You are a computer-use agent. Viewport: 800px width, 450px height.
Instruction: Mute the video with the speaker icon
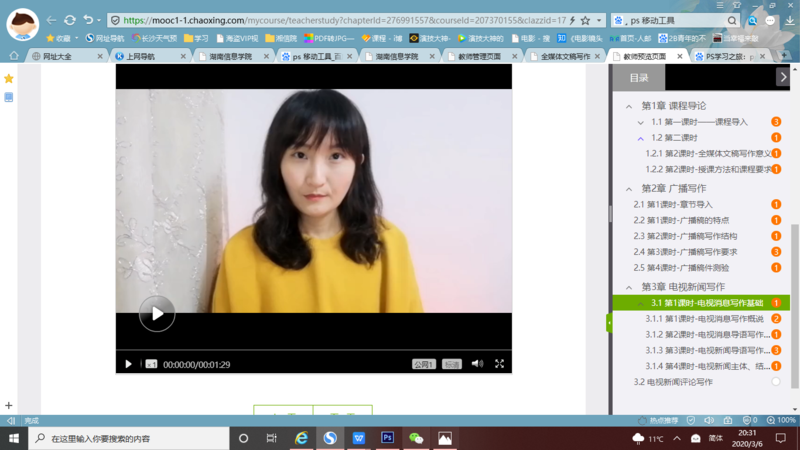pos(477,364)
